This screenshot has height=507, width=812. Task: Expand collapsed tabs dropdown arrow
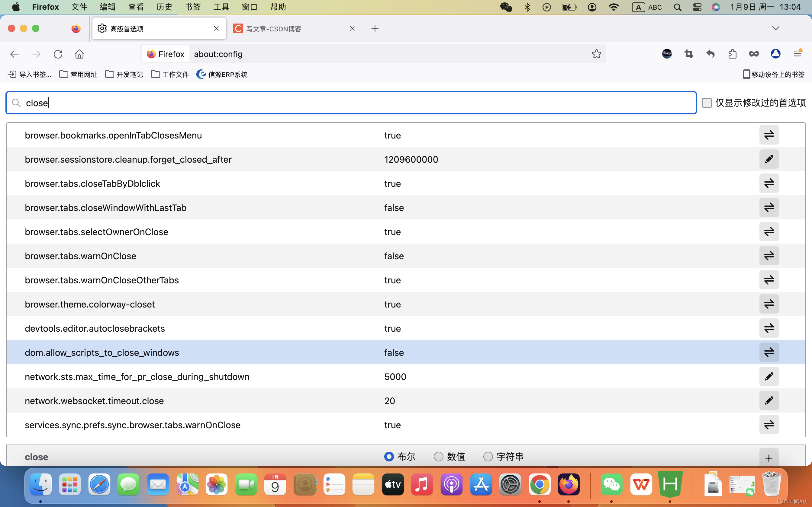pyautogui.click(x=776, y=28)
